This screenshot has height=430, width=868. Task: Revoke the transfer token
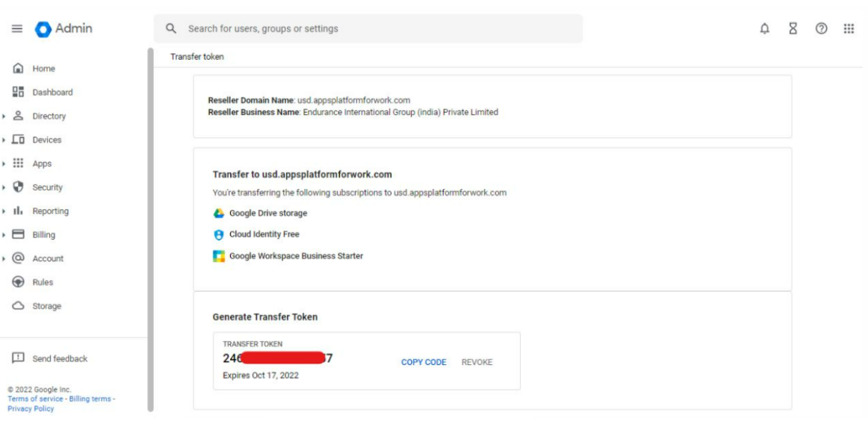(477, 362)
